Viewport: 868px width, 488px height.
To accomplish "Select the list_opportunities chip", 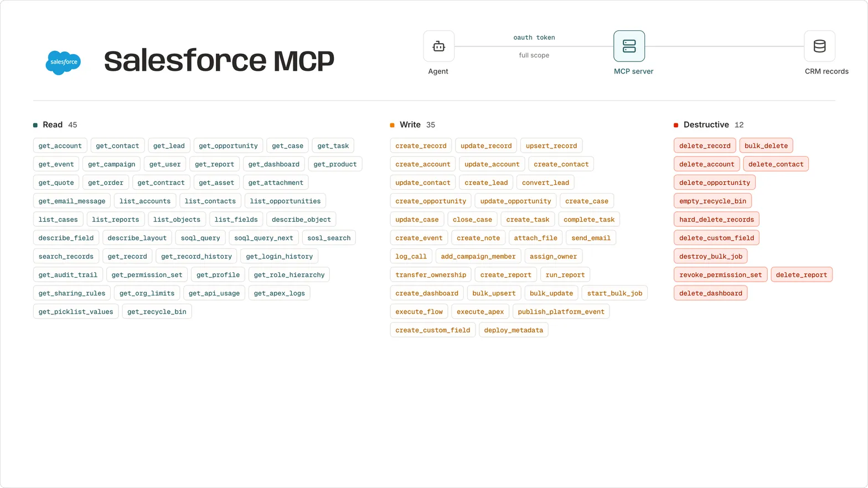I will 285,201.
